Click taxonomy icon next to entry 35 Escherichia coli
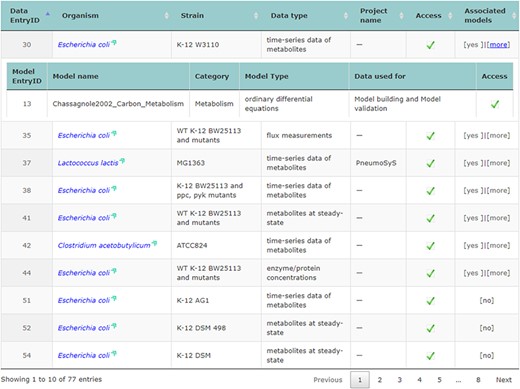Image resolution: width=520 pixels, height=389 pixels. click(x=114, y=133)
